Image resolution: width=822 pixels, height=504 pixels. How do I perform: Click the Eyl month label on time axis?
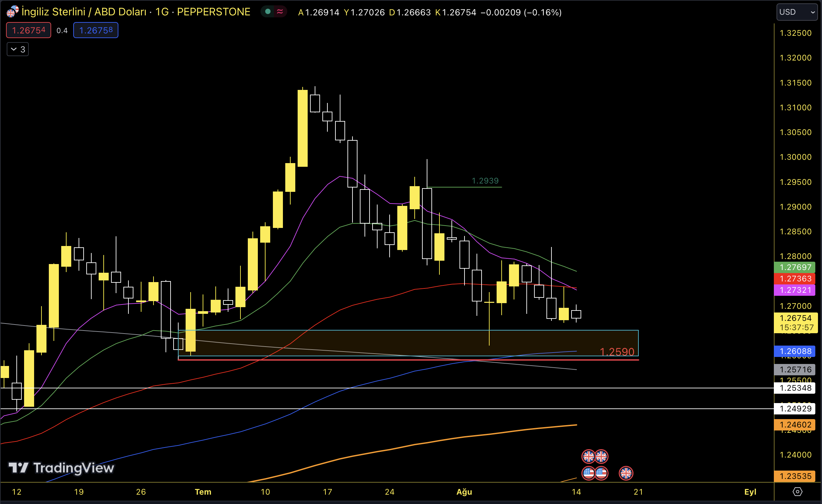pos(750,492)
